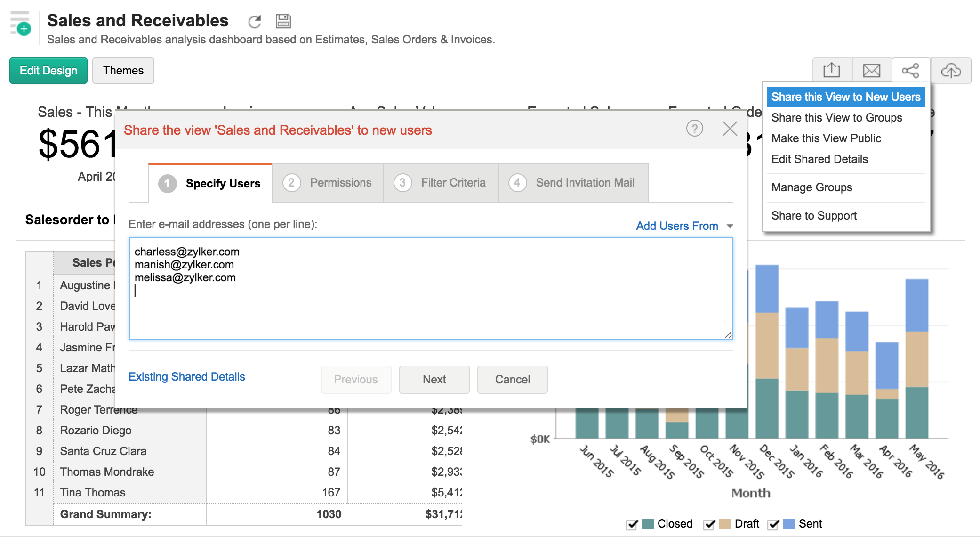The height and width of the screenshot is (537, 980).
Task: Click the share icon in toolbar
Action: (910, 71)
